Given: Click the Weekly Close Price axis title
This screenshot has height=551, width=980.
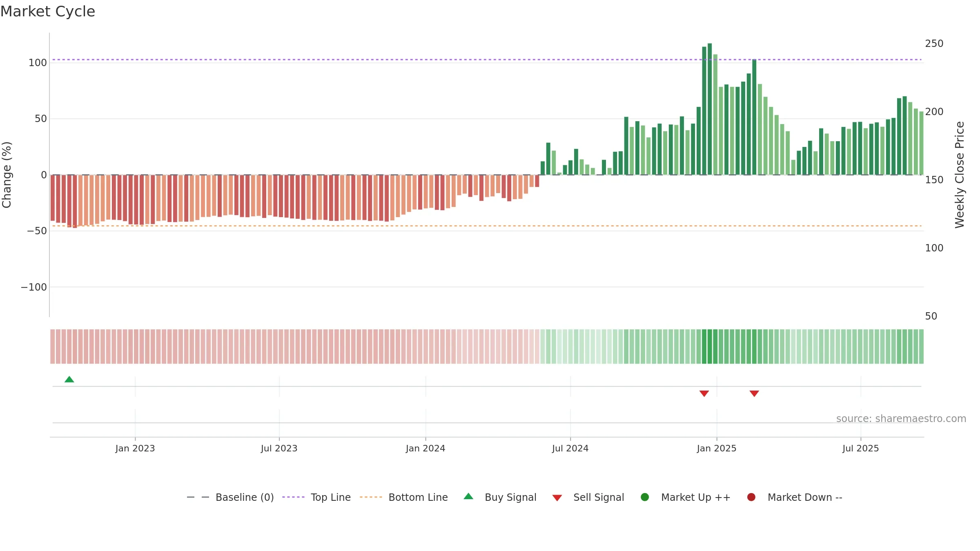Looking at the screenshot, I should (960, 175).
